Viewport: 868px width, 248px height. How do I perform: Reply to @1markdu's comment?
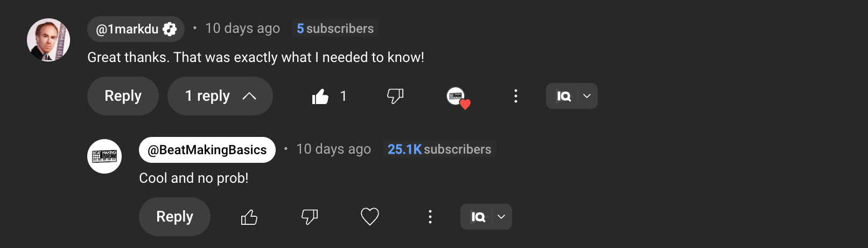(123, 96)
